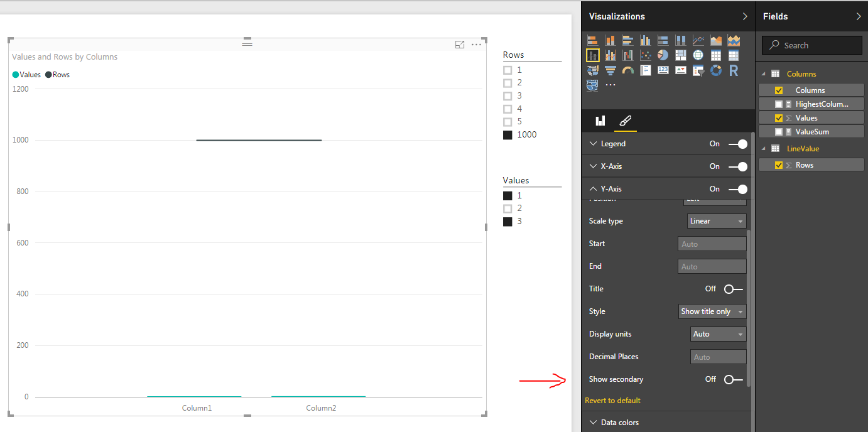The width and height of the screenshot is (868, 432).
Task: Switch to the Fields well tab
Action: [600, 121]
